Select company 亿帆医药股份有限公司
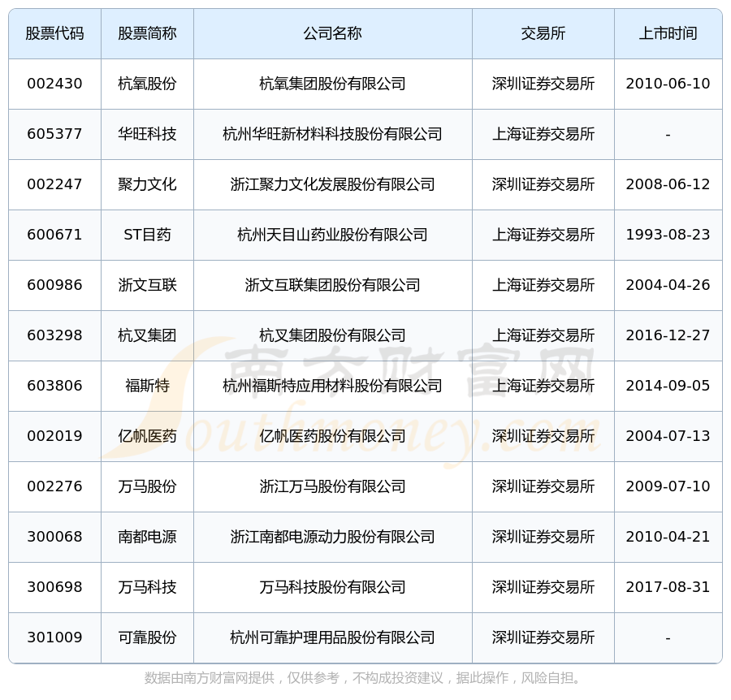The image size is (731, 700). 333,436
